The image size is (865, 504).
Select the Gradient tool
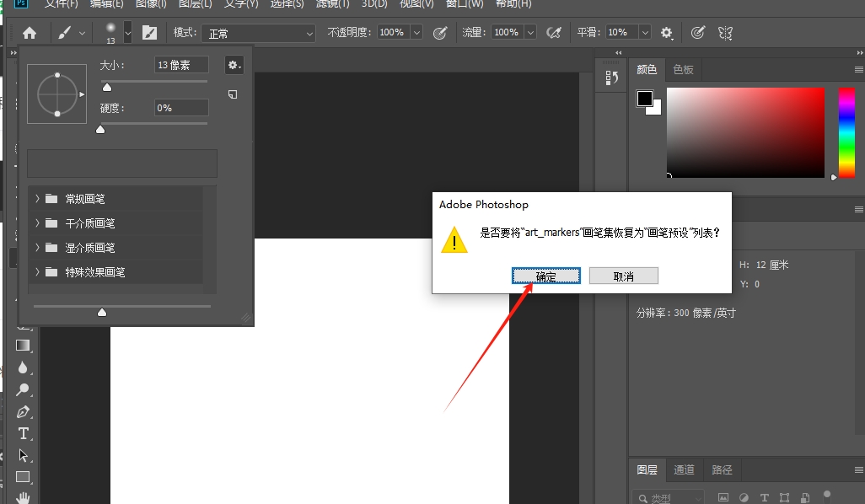click(x=23, y=345)
